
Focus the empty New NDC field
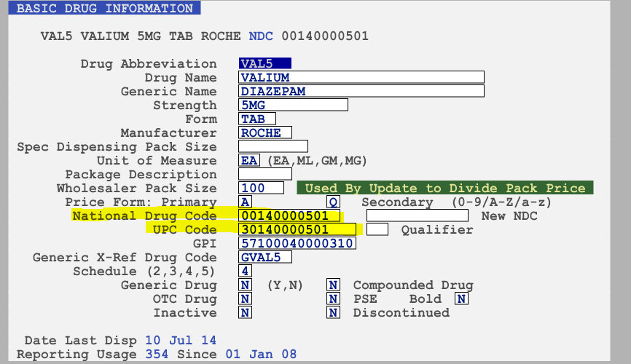[x=418, y=215]
